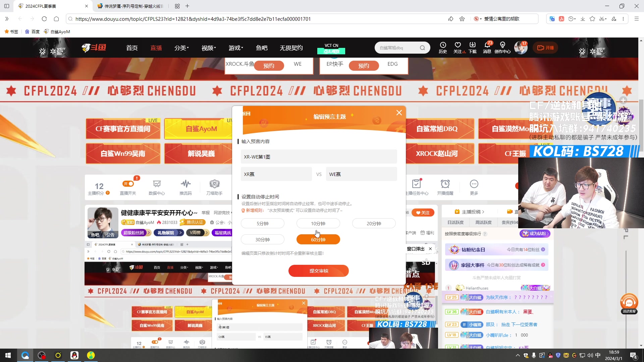Image resolution: width=644 pixels, height=362 pixels.
Task: Click 返回 back link in prediction dialog
Action: click(x=247, y=114)
